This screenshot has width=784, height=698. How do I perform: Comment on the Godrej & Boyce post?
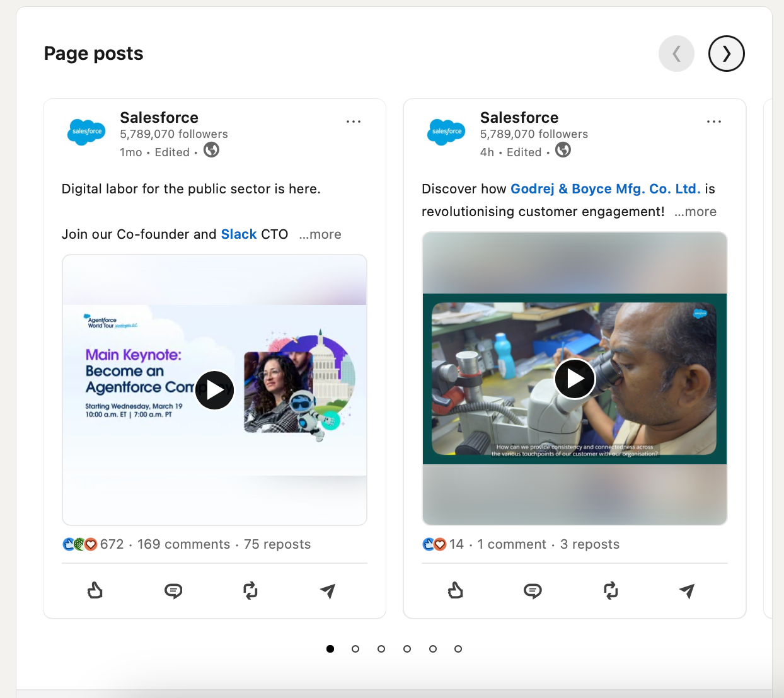point(533,590)
